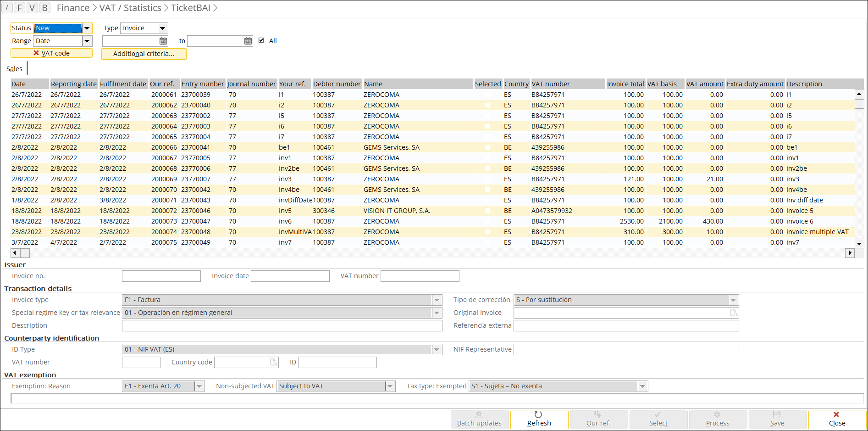Click the Issuer VAT number field
This screenshot has height=431, width=868.
tap(420, 276)
